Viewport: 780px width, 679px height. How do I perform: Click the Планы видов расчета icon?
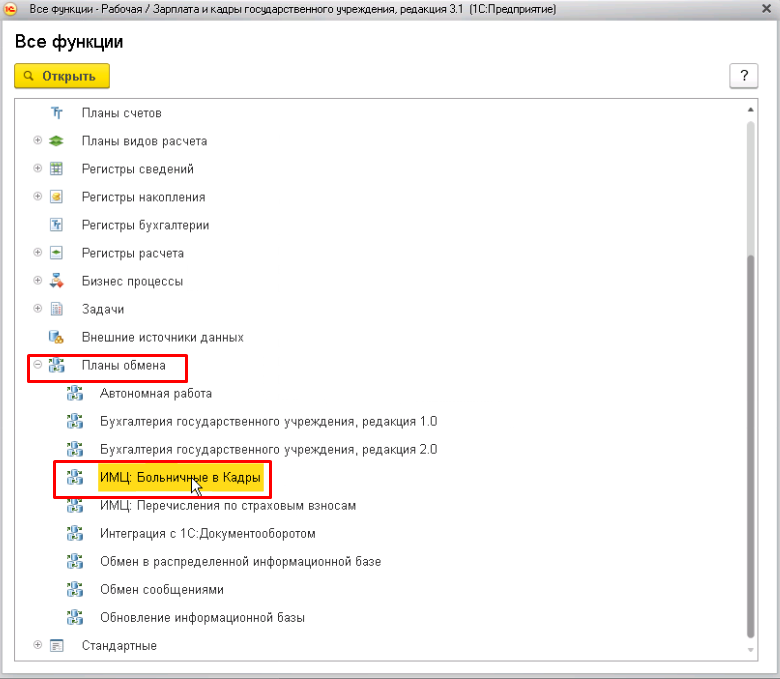[57, 141]
